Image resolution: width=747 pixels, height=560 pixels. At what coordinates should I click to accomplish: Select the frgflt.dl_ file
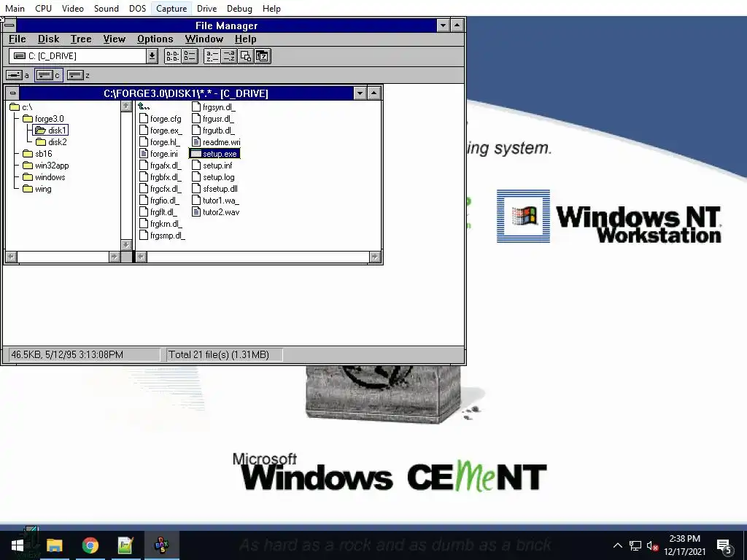(x=158, y=212)
